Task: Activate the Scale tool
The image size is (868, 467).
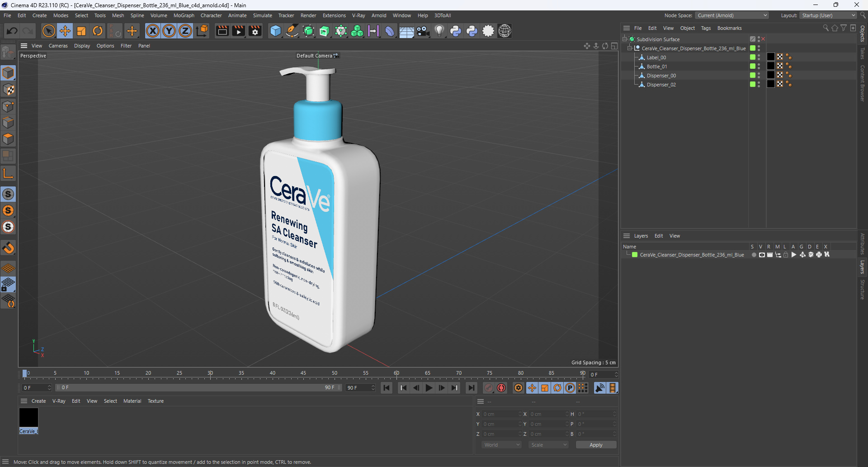Action: tap(81, 31)
